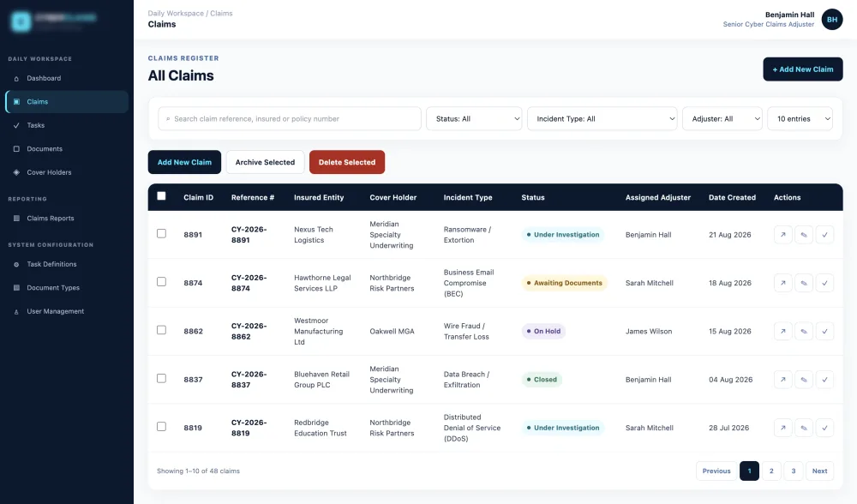Click the Previous pagination button
Image resolution: width=857 pixels, height=504 pixels.
coord(716,471)
